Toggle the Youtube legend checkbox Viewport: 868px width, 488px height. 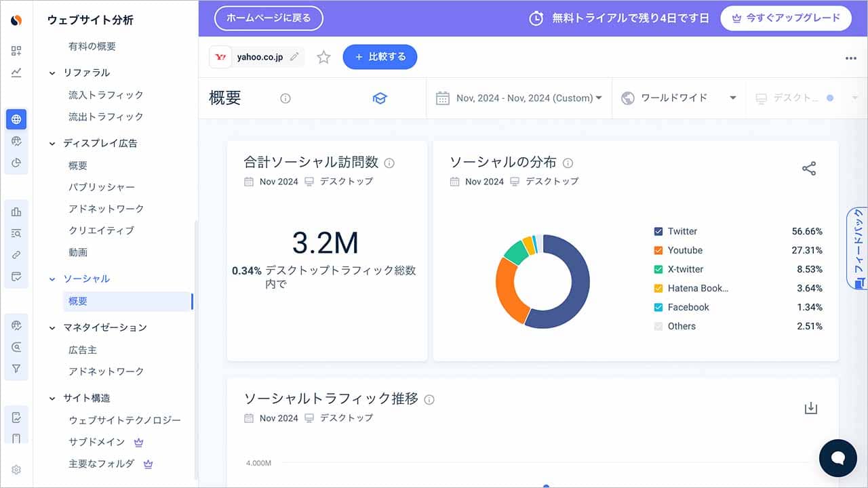[x=658, y=250]
